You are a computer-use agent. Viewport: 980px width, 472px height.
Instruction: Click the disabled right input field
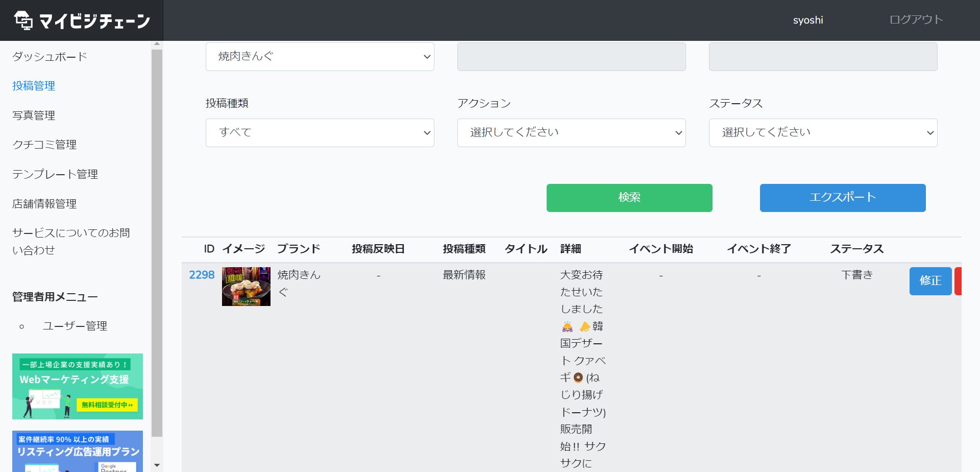[823, 56]
